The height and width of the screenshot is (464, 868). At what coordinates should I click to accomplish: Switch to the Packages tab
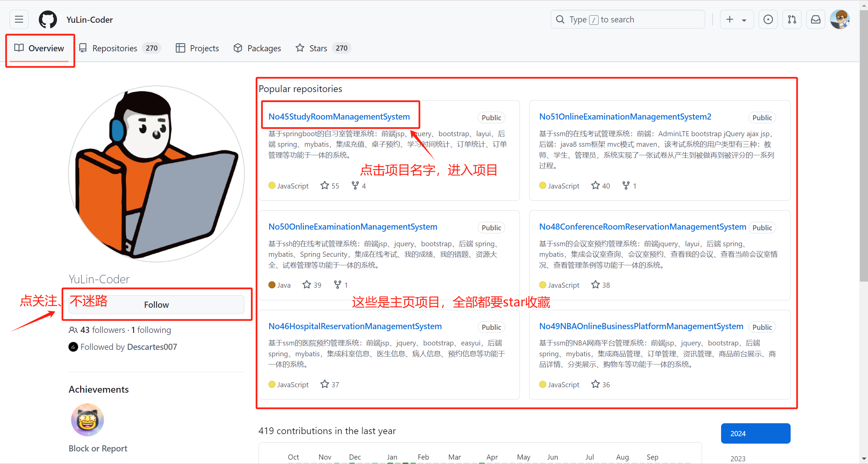[257, 48]
